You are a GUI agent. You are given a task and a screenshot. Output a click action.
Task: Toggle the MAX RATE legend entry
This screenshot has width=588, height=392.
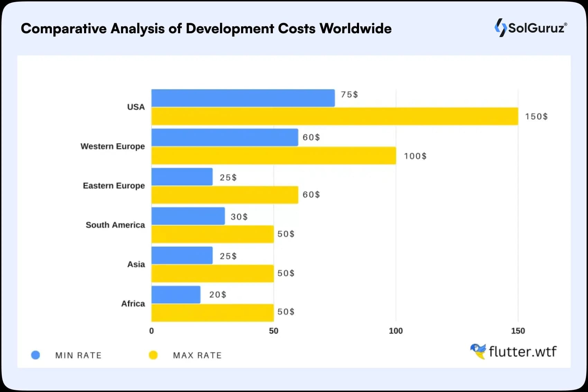197,355
